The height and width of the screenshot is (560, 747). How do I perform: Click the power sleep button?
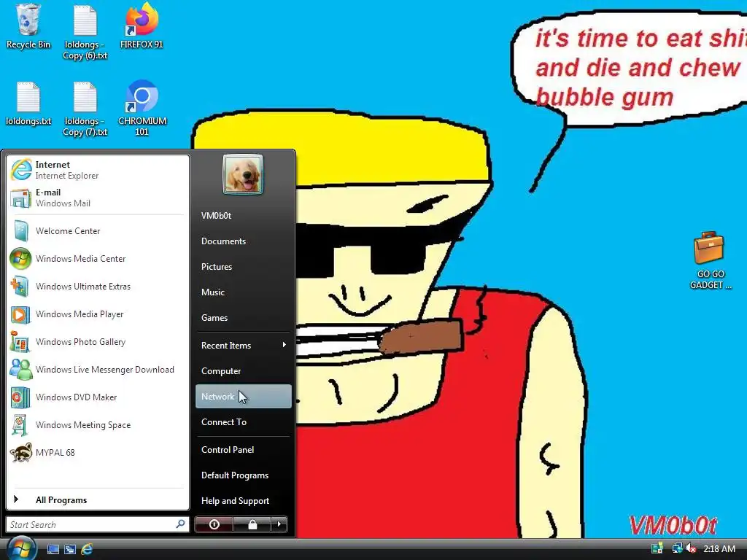pyautogui.click(x=214, y=524)
